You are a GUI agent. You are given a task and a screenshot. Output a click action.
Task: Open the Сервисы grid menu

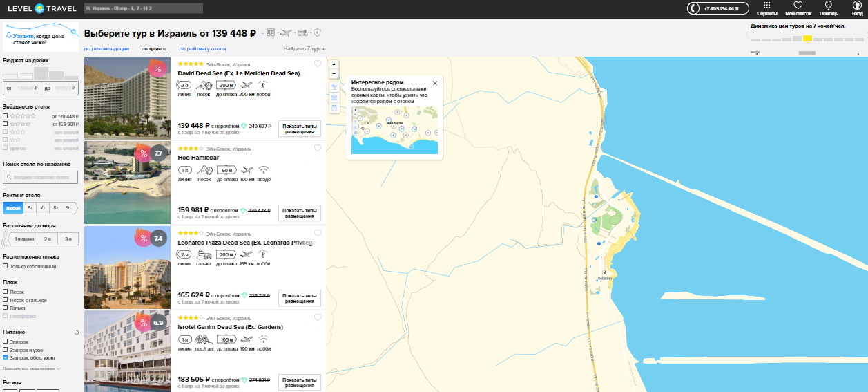coord(767,6)
